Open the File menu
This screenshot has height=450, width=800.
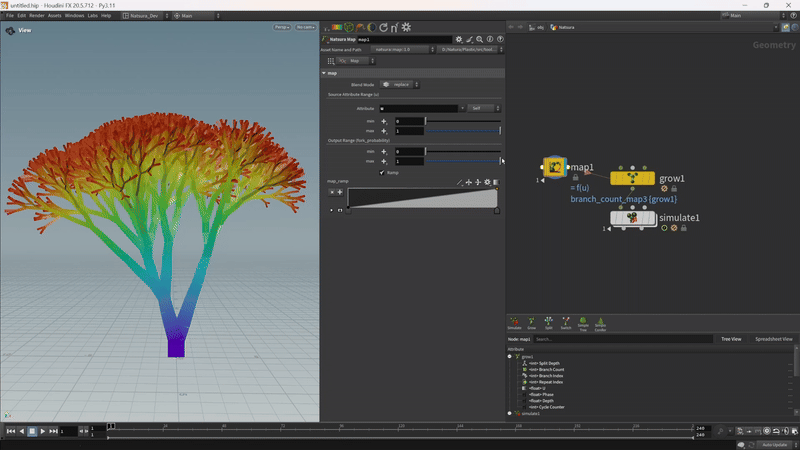[10, 16]
